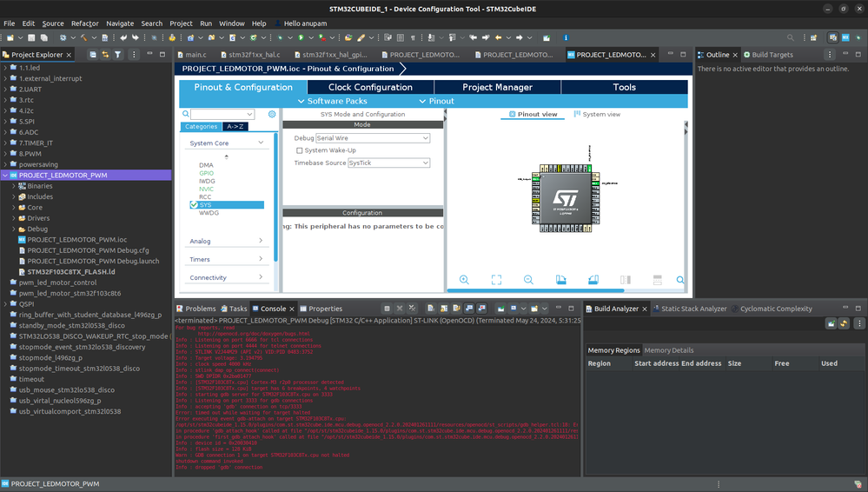The image size is (868, 492).
Task: Switch peripheral list to A->Z sorting
Action: pyautogui.click(x=235, y=127)
